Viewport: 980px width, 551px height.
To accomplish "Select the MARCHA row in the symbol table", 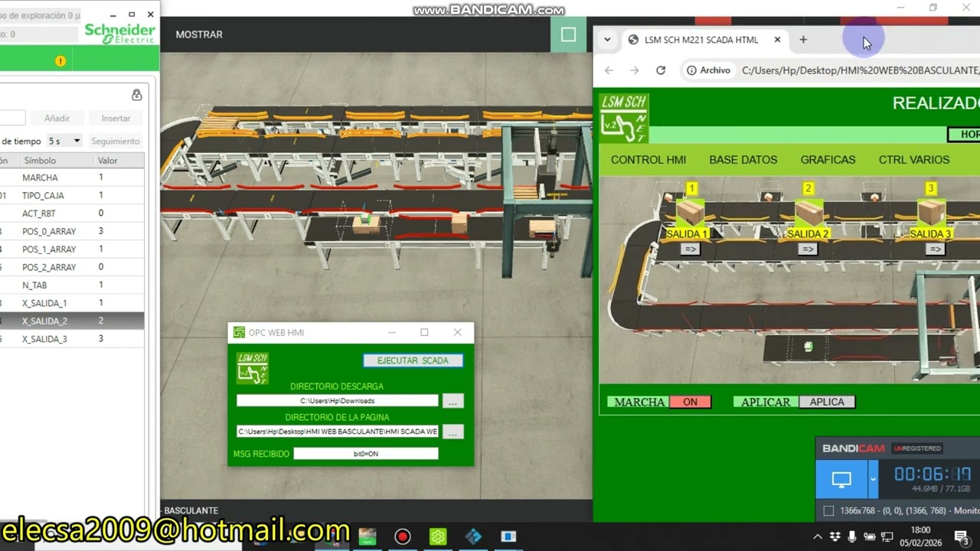I will 72,178.
